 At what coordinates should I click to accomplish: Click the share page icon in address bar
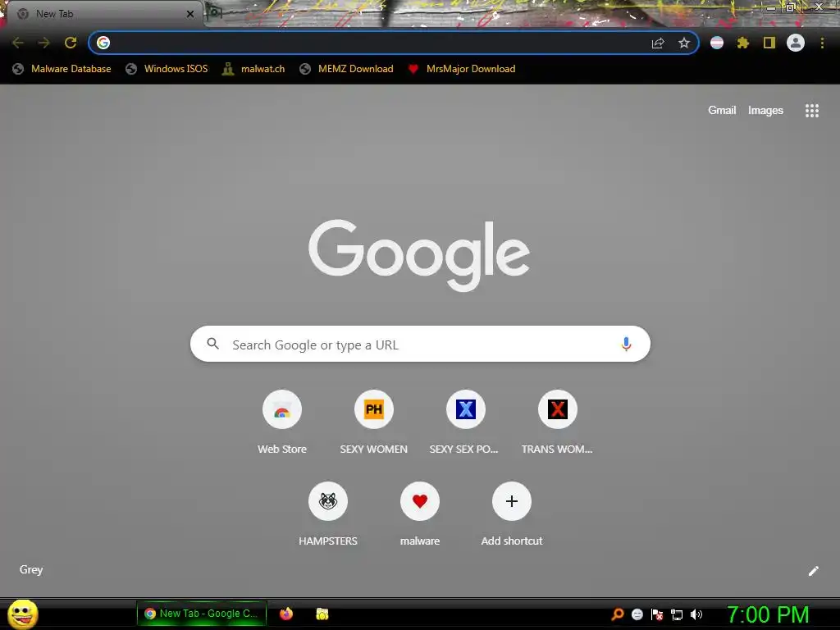[658, 43]
